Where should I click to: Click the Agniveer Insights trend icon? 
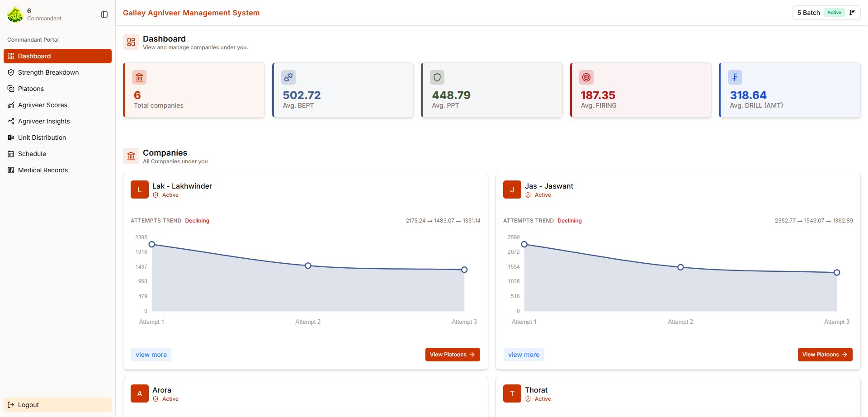(x=11, y=121)
